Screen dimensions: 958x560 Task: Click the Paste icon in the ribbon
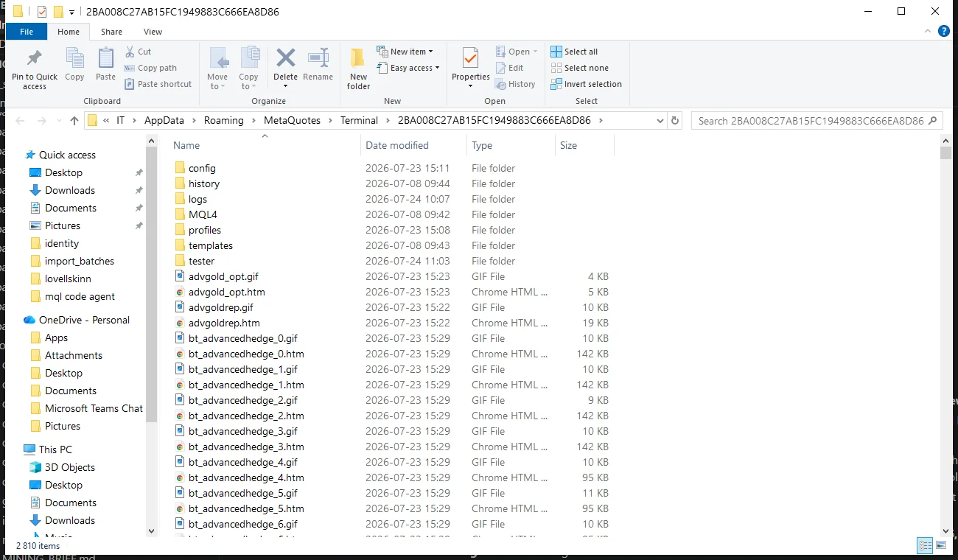coord(106,58)
